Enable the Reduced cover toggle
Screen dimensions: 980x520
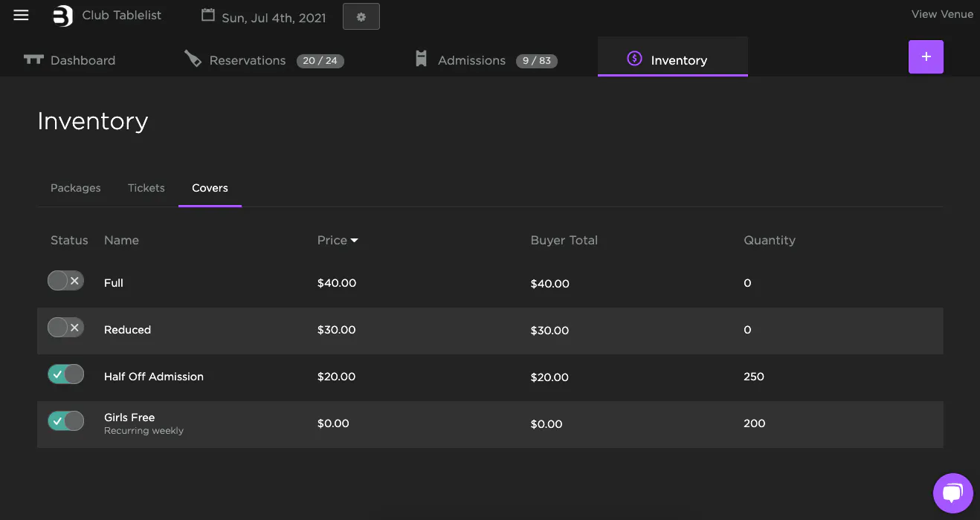(66, 328)
